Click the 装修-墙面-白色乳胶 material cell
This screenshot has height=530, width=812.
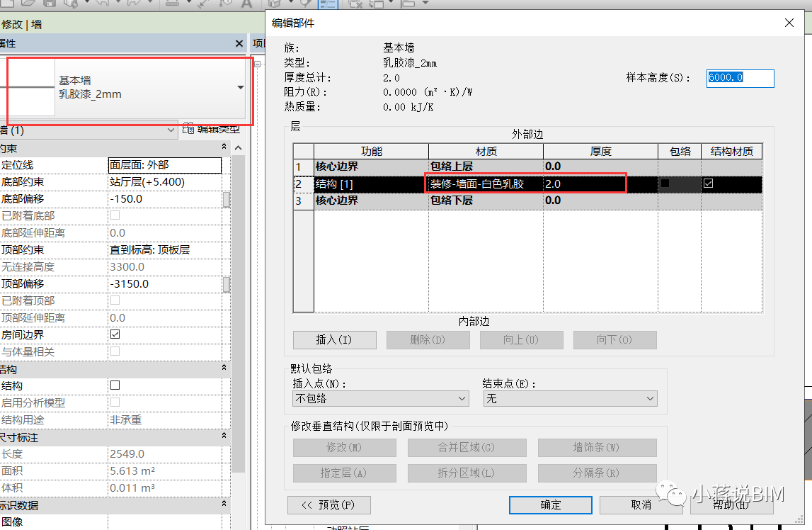tap(486, 184)
